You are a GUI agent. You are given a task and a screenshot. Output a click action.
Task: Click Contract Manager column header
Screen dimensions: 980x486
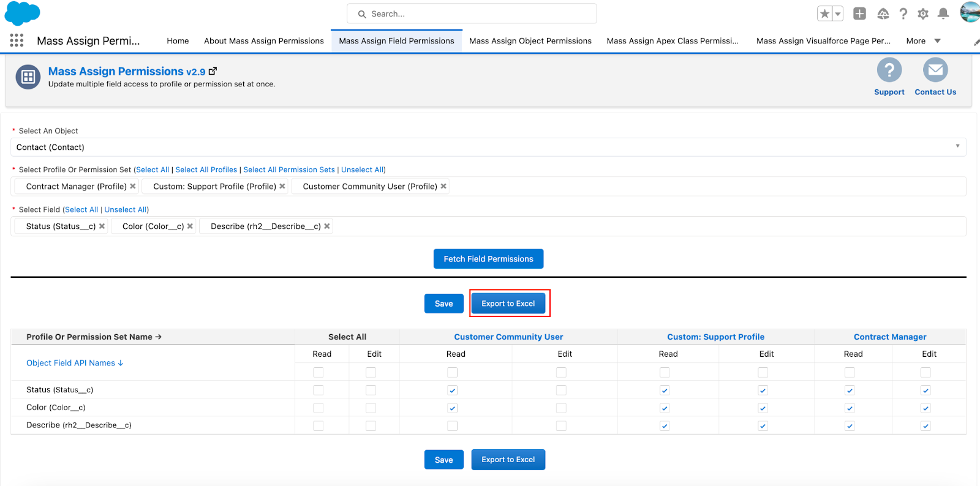tap(890, 337)
